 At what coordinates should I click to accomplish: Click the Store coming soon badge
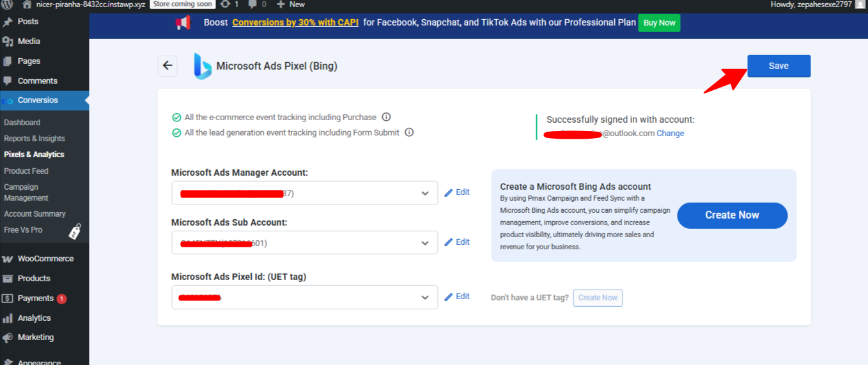click(x=182, y=4)
